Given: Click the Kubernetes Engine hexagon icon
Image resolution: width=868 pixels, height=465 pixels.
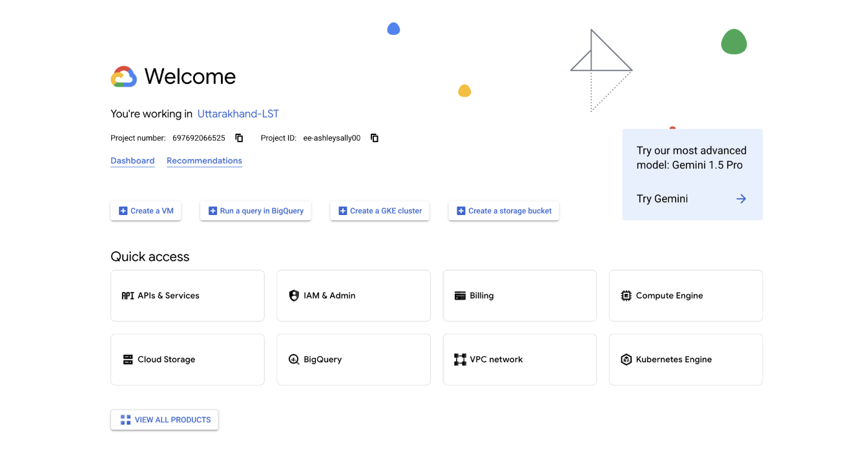Looking at the screenshot, I should click(626, 360).
